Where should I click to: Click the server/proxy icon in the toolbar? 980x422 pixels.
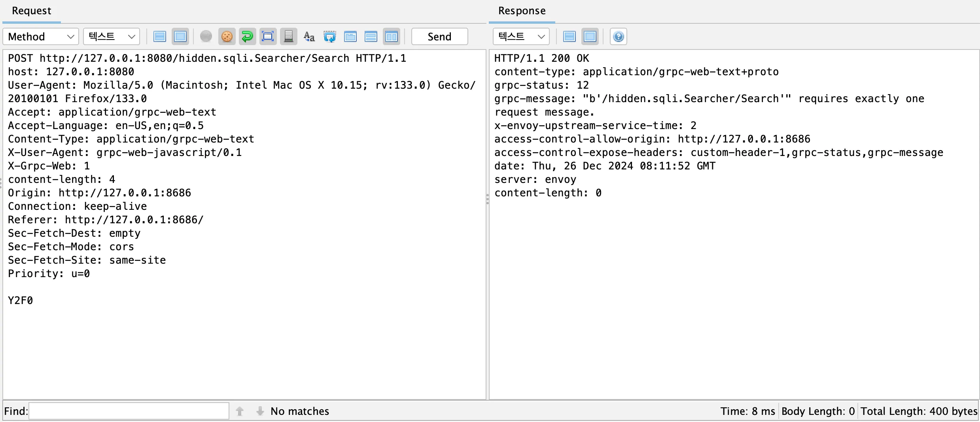[289, 36]
